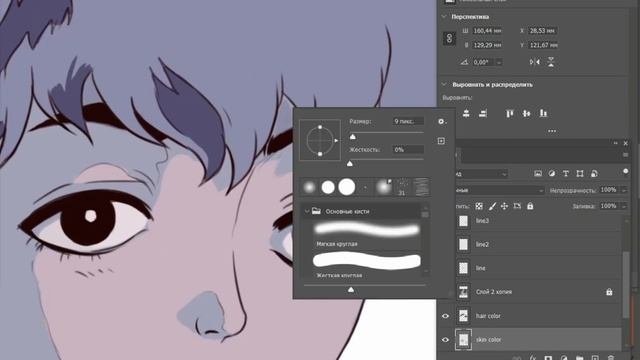Collapse Основные кисти brush folder

pos(307,211)
